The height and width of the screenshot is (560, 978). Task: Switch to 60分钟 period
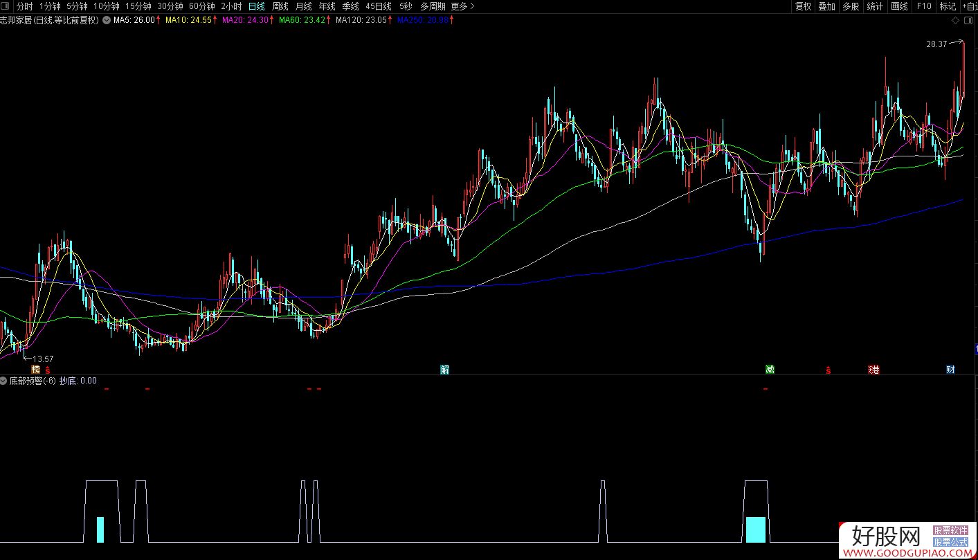pos(202,6)
